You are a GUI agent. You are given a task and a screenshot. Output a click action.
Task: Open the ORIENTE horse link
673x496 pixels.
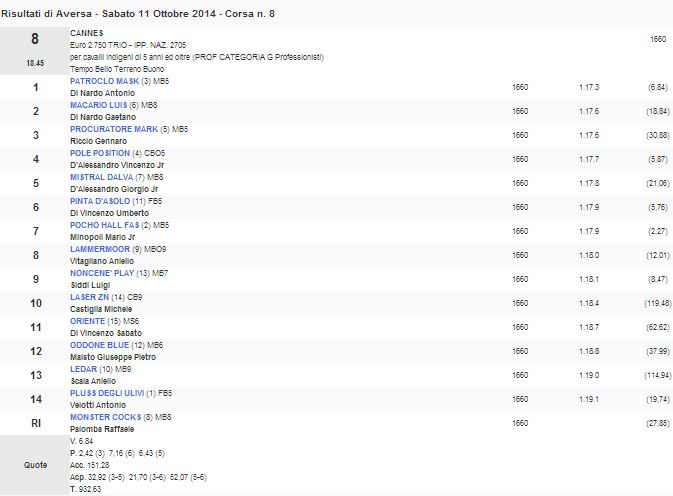point(87,321)
